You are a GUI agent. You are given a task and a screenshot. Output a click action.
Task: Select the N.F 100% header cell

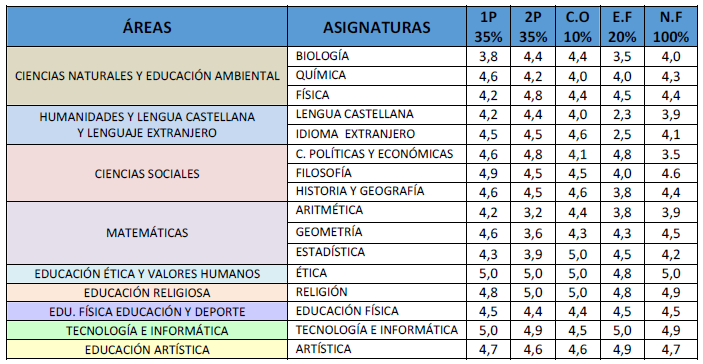[x=671, y=27]
